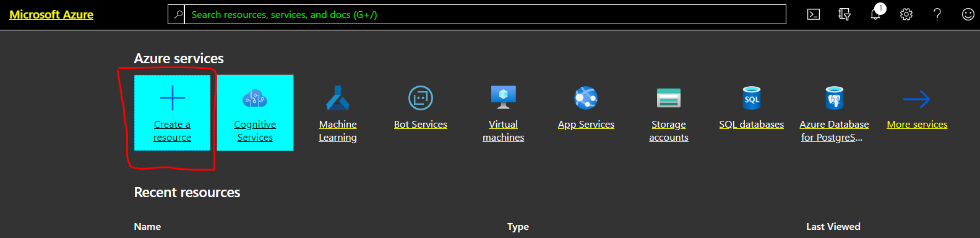Open the help question mark icon
The height and width of the screenshot is (238, 980).
pos(937,14)
